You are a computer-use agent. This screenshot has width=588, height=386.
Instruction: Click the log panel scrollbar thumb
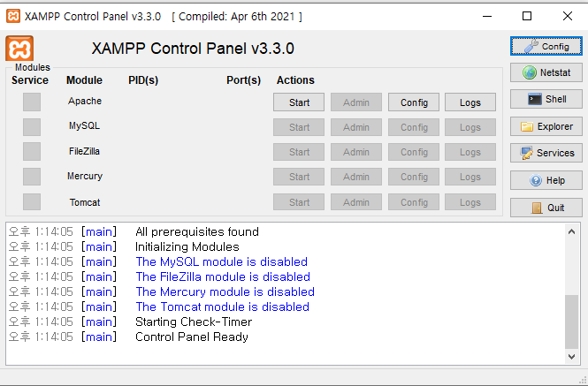(x=571, y=322)
